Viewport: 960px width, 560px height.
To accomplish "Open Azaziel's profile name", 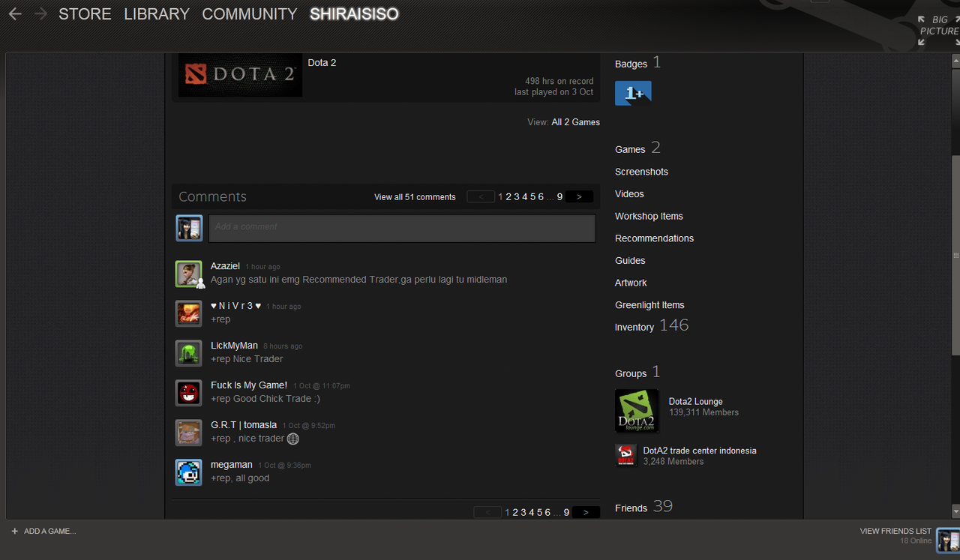I will [x=225, y=266].
